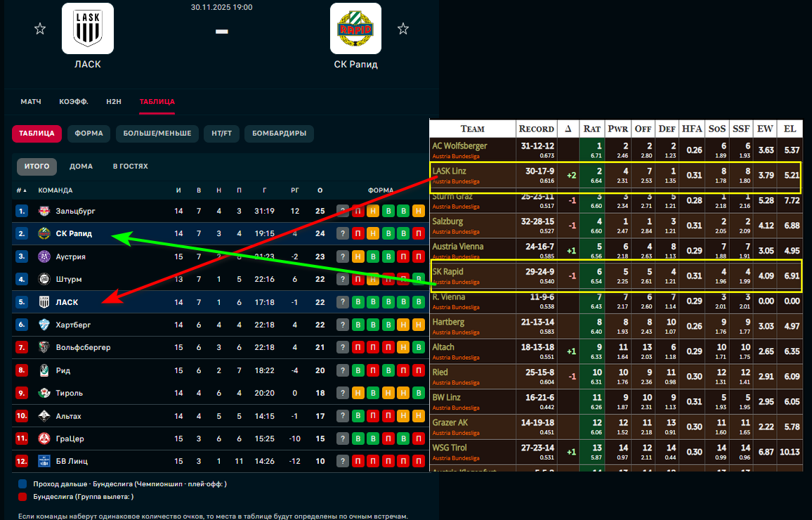Click the SK Rapid team logo in header
This screenshot has height=520, width=812.
tap(355, 29)
